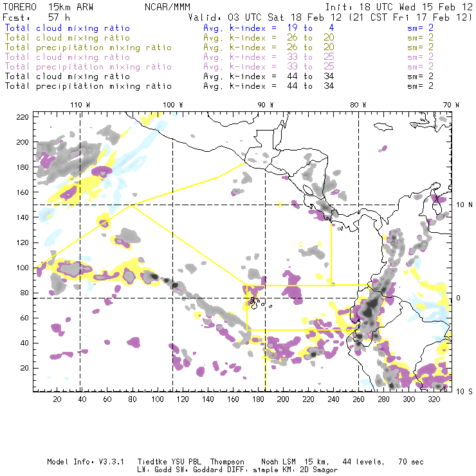Click the '90 W' longitude label
476x476 pixels.
point(266,105)
